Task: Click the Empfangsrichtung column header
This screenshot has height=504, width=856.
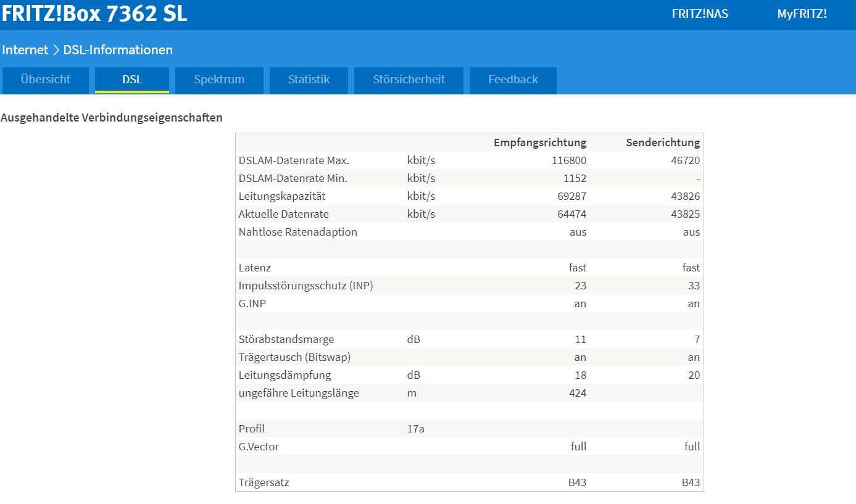Action: (x=540, y=143)
